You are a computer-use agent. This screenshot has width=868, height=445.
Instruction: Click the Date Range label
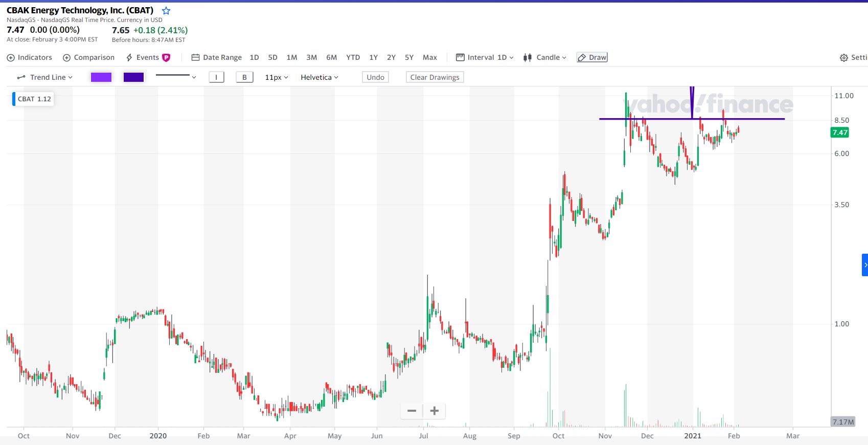[x=222, y=57]
